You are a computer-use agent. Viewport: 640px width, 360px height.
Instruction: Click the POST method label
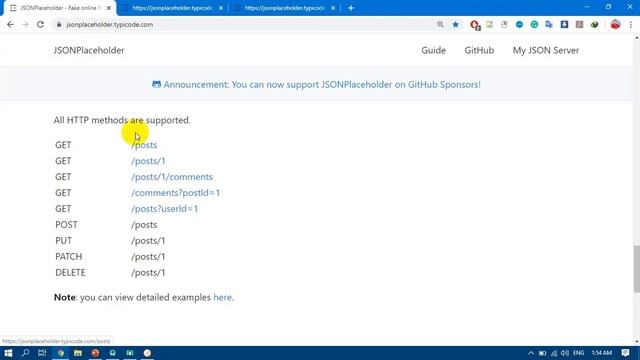(66, 224)
